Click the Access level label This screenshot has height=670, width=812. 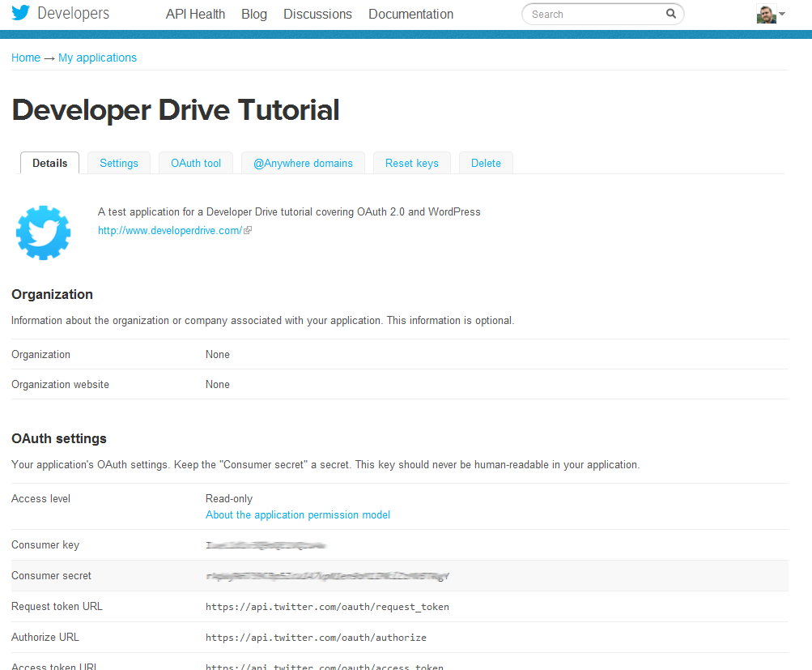[41, 498]
